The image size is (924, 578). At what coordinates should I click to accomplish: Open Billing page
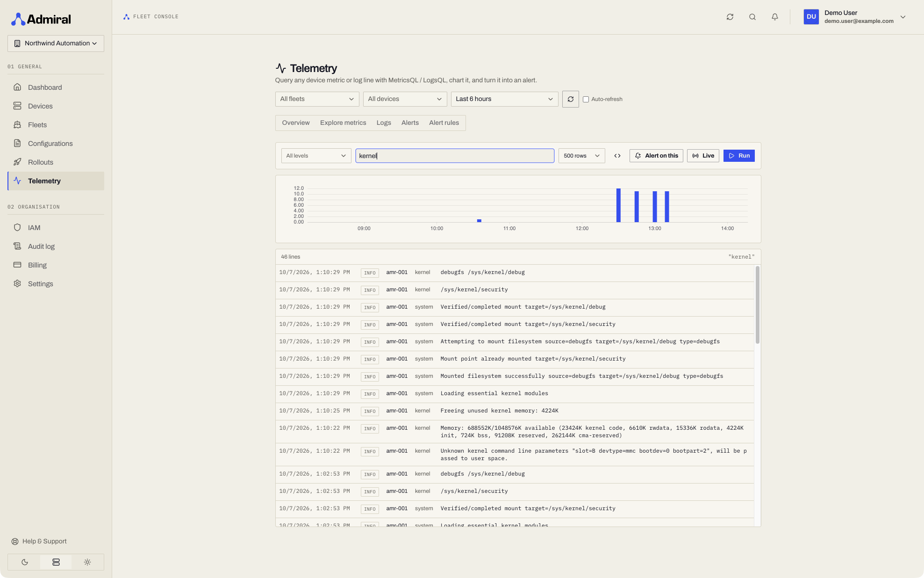(x=56, y=265)
